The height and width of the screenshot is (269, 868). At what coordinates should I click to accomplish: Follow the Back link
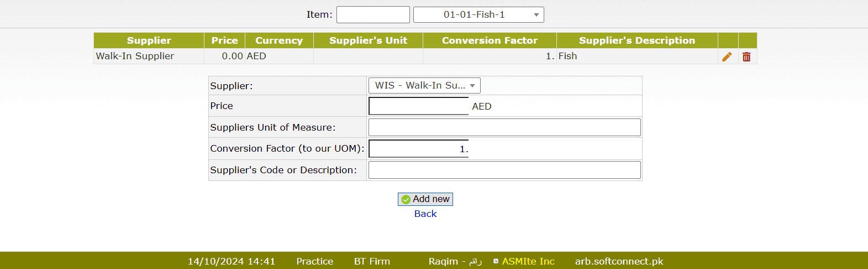click(x=425, y=214)
